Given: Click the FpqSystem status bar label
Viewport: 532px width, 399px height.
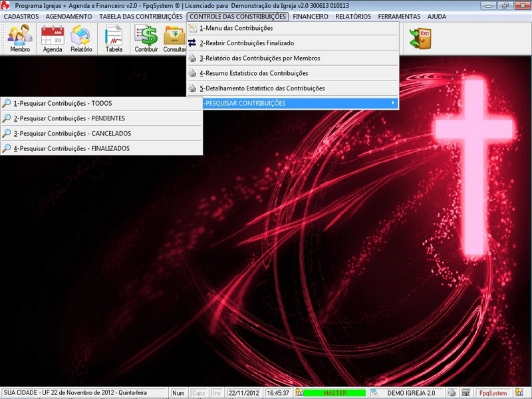Looking at the screenshot, I should click(493, 393).
